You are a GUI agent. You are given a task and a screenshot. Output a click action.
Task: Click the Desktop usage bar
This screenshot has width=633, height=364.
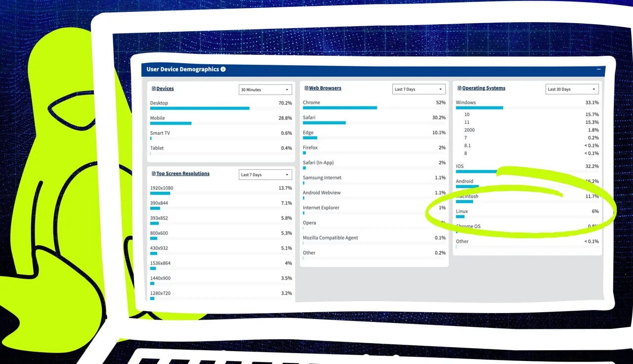[x=200, y=108]
